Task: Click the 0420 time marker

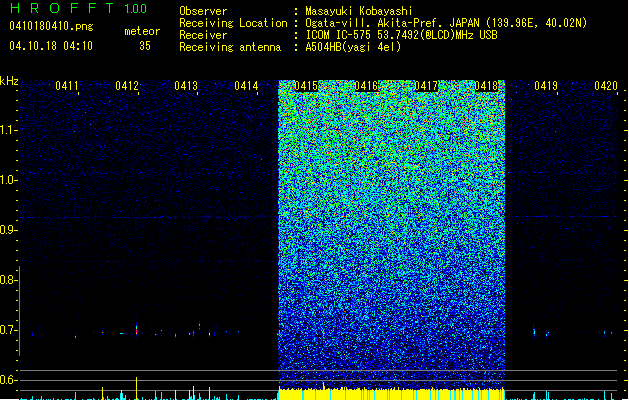Action: click(x=606, y=86)
